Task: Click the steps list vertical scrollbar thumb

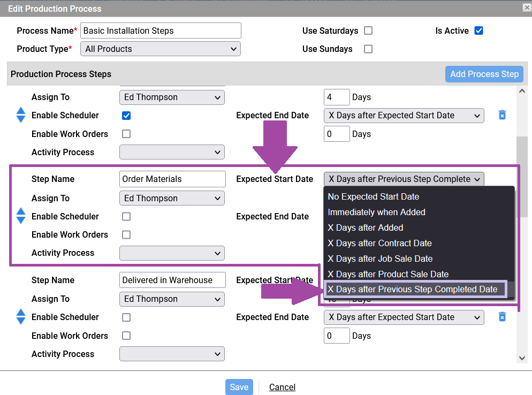Action: [x=522, y=177]
